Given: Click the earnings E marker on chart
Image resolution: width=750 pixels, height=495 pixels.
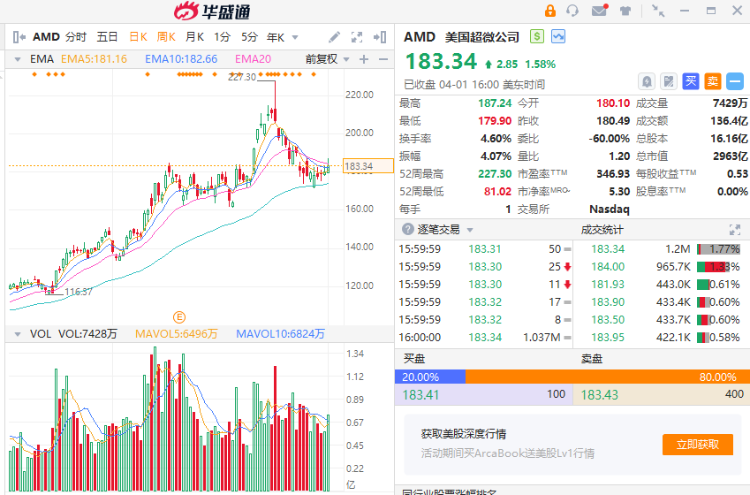Looking at the screenshot, I should [179, 317].
